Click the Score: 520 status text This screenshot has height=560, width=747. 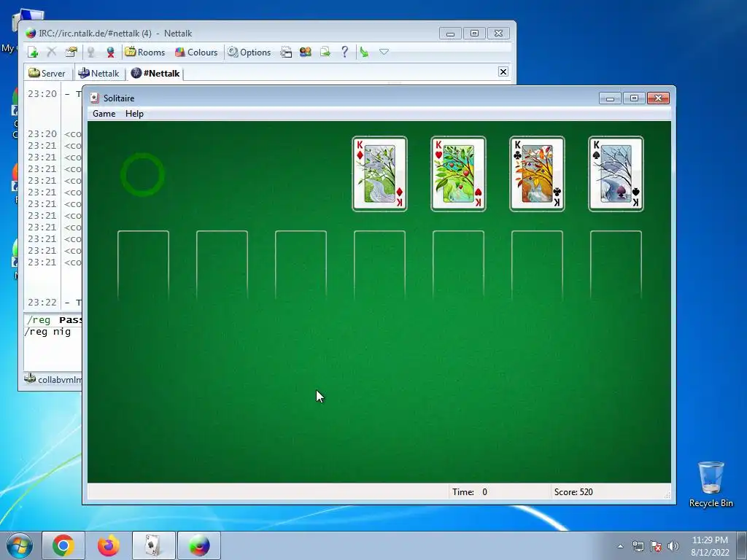[x=573, y=492]
